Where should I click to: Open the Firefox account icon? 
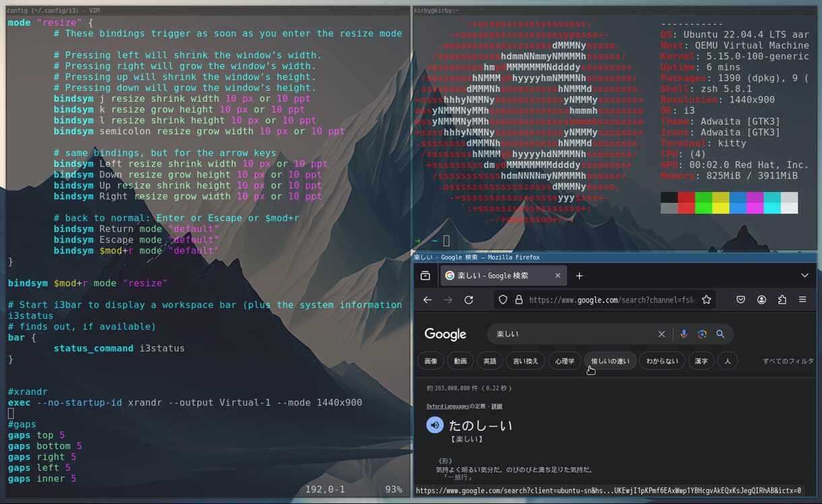pos(761,300)
